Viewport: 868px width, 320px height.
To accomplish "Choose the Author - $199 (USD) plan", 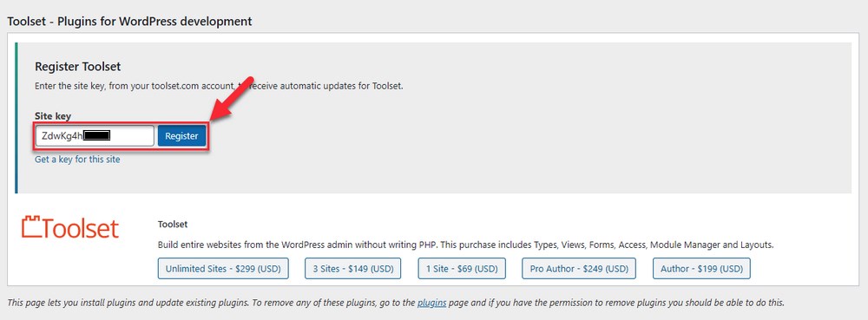I will point(701,269).
